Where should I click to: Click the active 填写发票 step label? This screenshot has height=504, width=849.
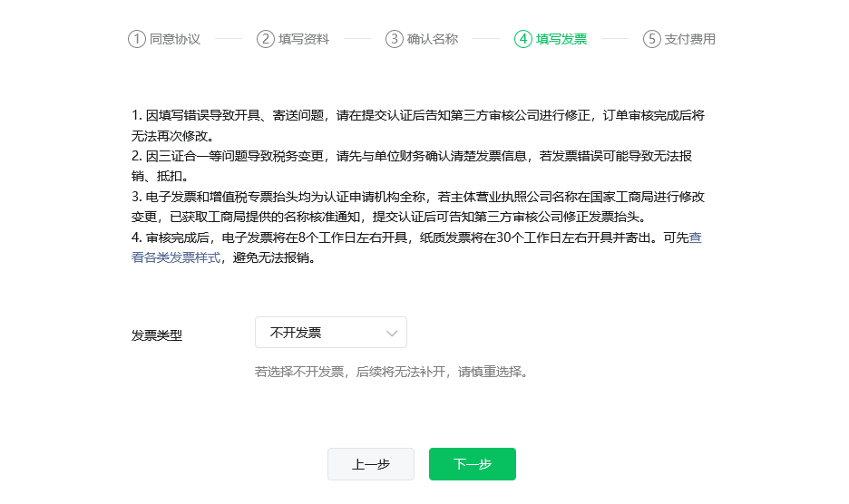pos(561,39)
